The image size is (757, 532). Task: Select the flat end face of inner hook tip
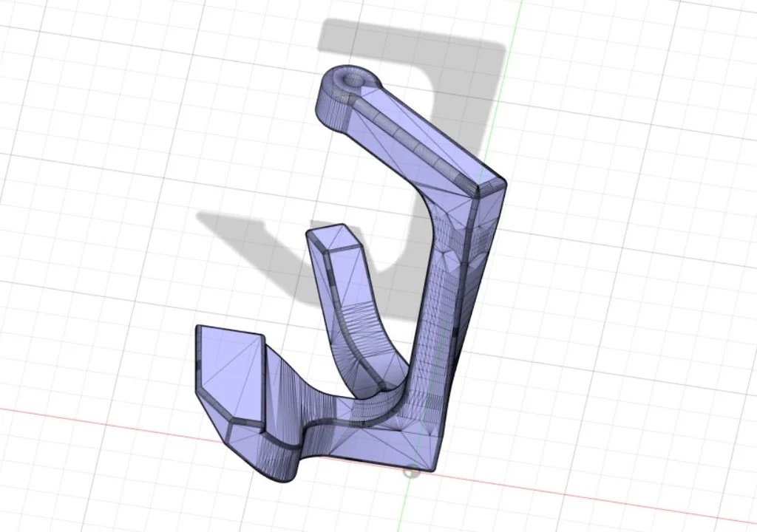tap(335, 239)
